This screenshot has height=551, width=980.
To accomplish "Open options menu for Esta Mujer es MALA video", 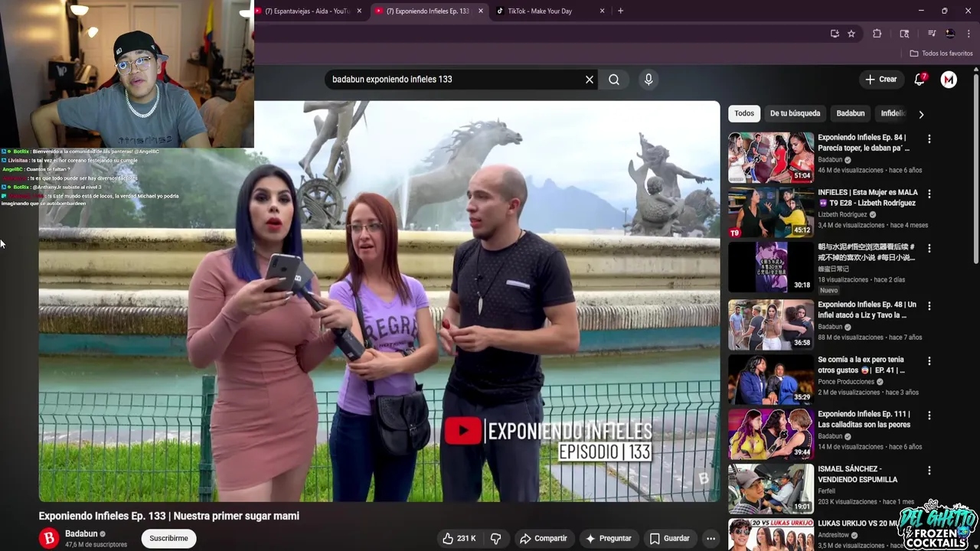I will tap(929, 194).
